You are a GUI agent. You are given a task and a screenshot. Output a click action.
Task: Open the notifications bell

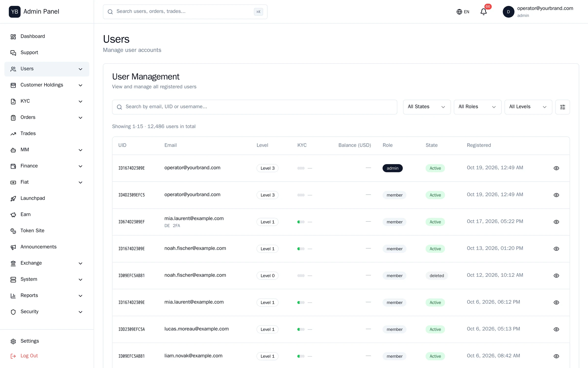[x=483, y=12]
